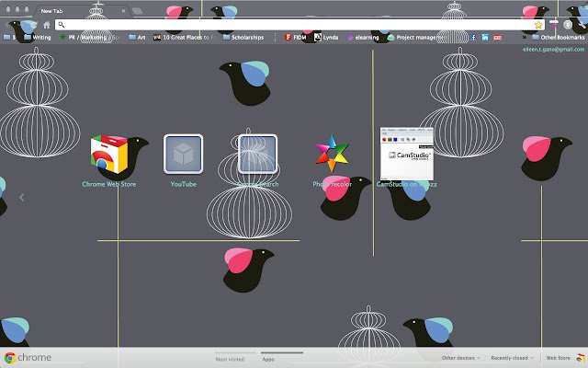
Task: Open the Recently closed dropdown
Action: [512, 358]
